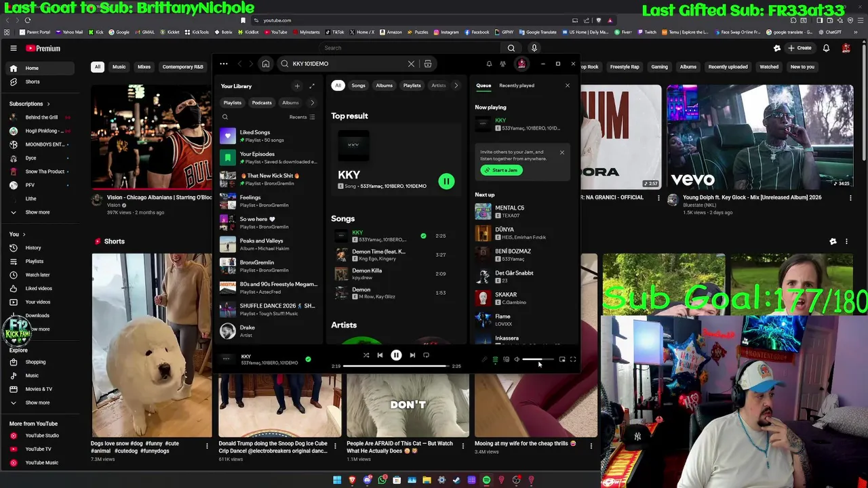The height and width of the screenshot is (488, 868).
Task: Open Spotify What's New bell icon
Action: (489, 64)
